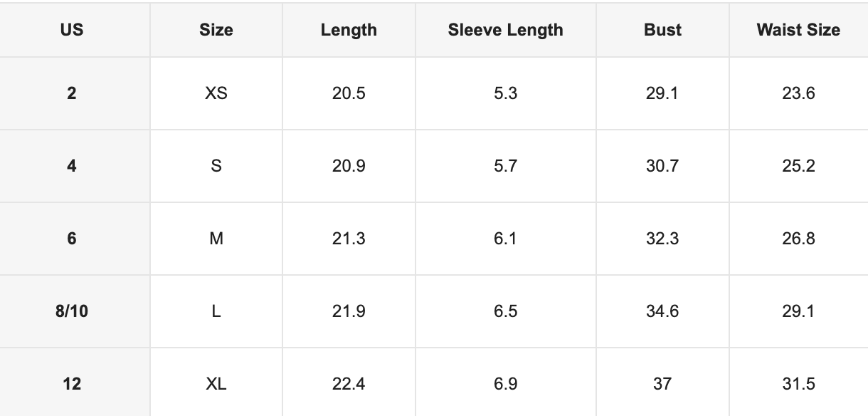
Task: Click the Bust column header
Action: click(662, 30)
